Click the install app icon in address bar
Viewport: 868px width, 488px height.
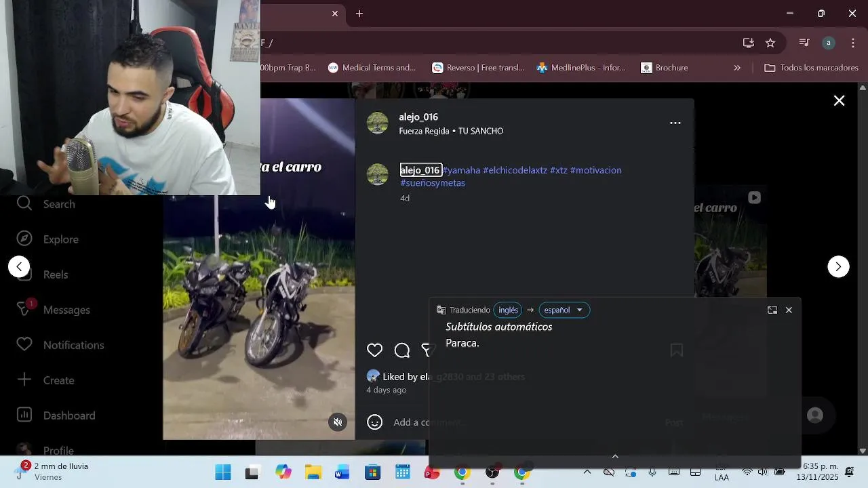click(x=749, y=43)
